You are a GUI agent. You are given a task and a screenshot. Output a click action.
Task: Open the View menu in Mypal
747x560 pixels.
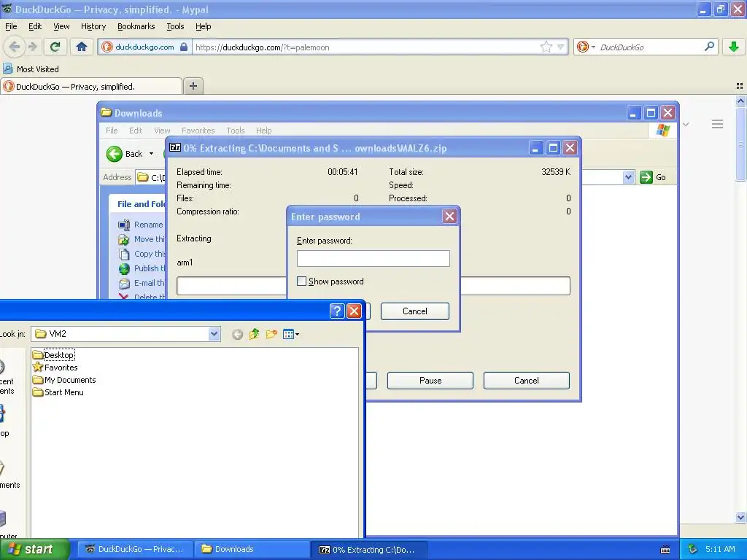pos(61,27)
